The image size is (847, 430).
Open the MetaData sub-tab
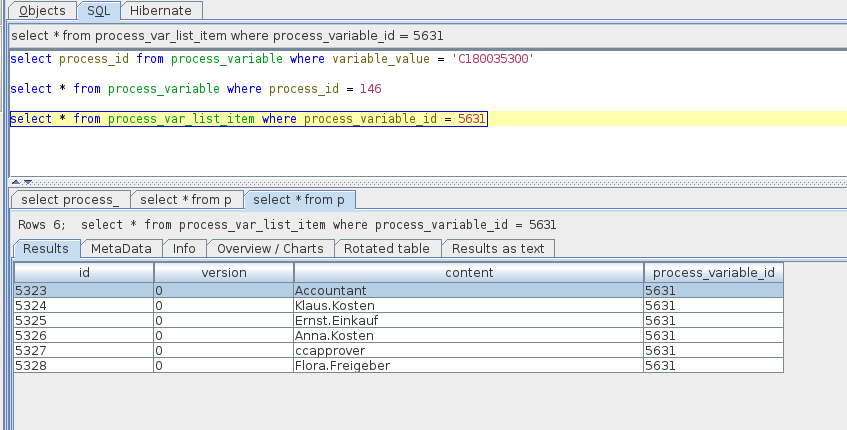[x=121, y=248]
